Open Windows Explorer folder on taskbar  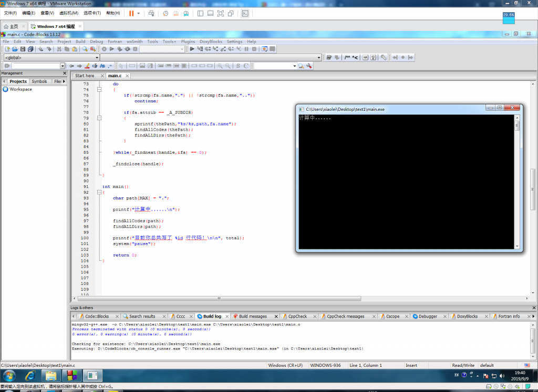point(51,376)
